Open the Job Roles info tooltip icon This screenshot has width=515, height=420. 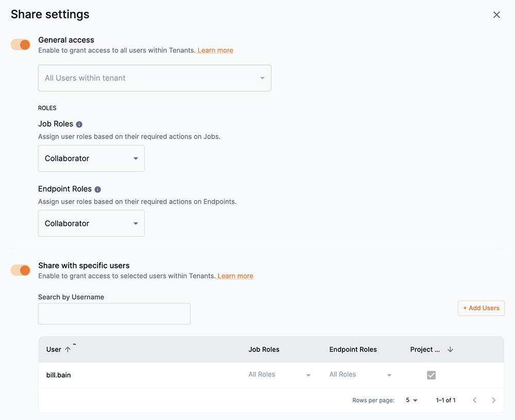point(79,124)
